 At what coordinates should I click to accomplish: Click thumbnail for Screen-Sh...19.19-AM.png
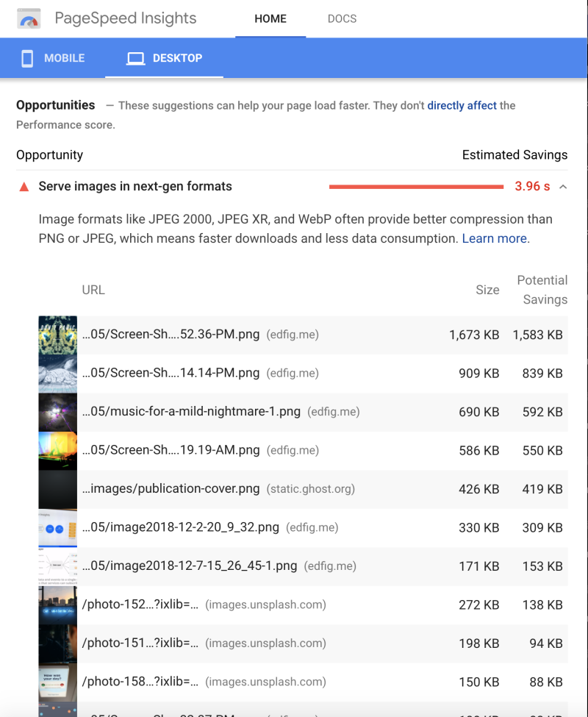pos(57,451)
